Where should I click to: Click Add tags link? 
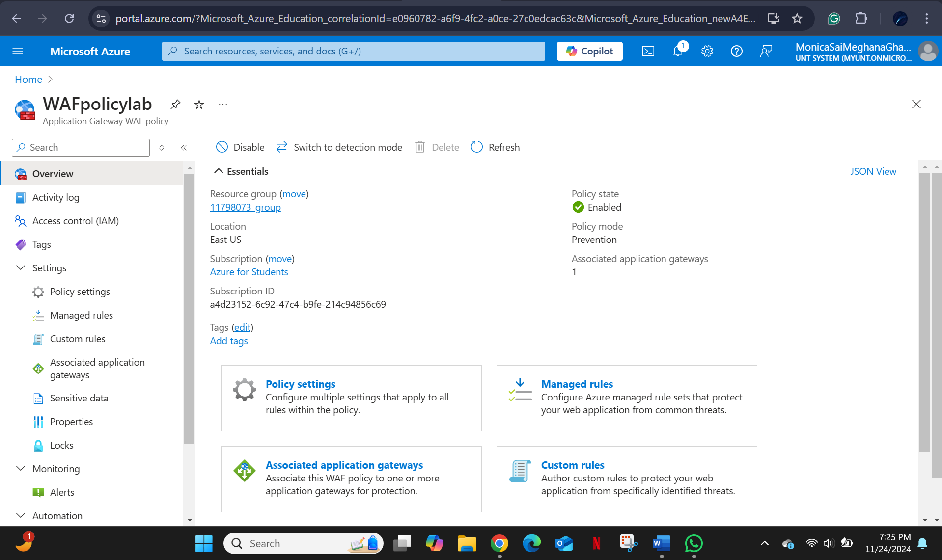point(229,341)
